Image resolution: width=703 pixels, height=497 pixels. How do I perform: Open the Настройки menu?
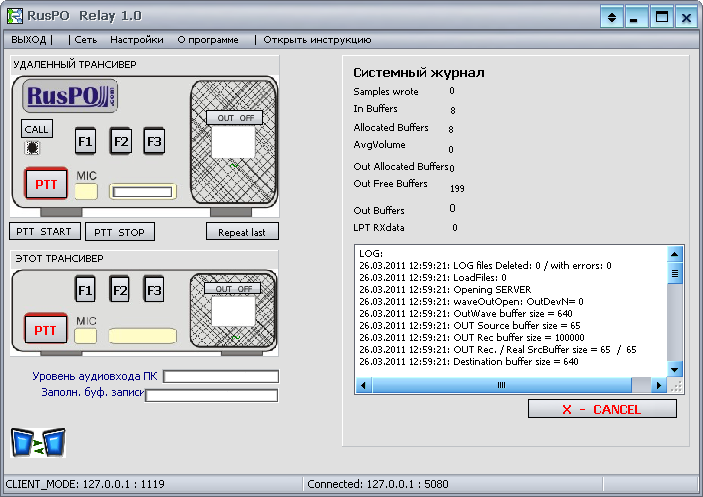click(x=137, y=40)
